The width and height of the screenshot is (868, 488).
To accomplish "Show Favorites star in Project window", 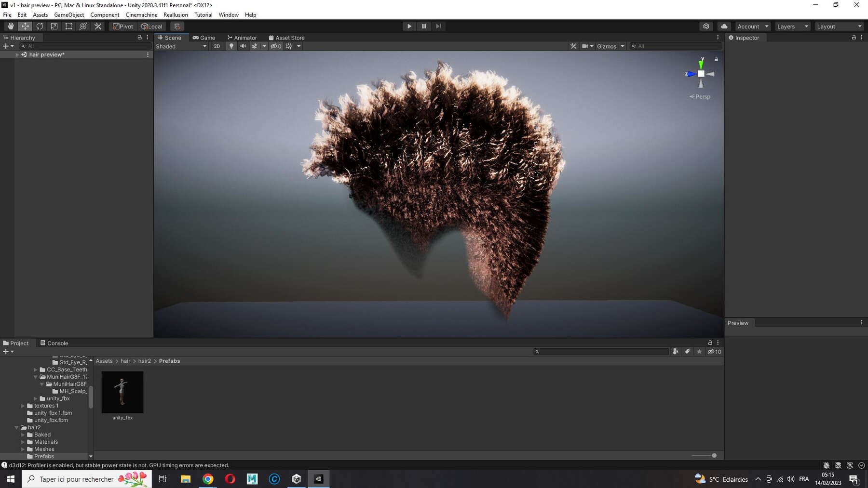I will (699, 352).
